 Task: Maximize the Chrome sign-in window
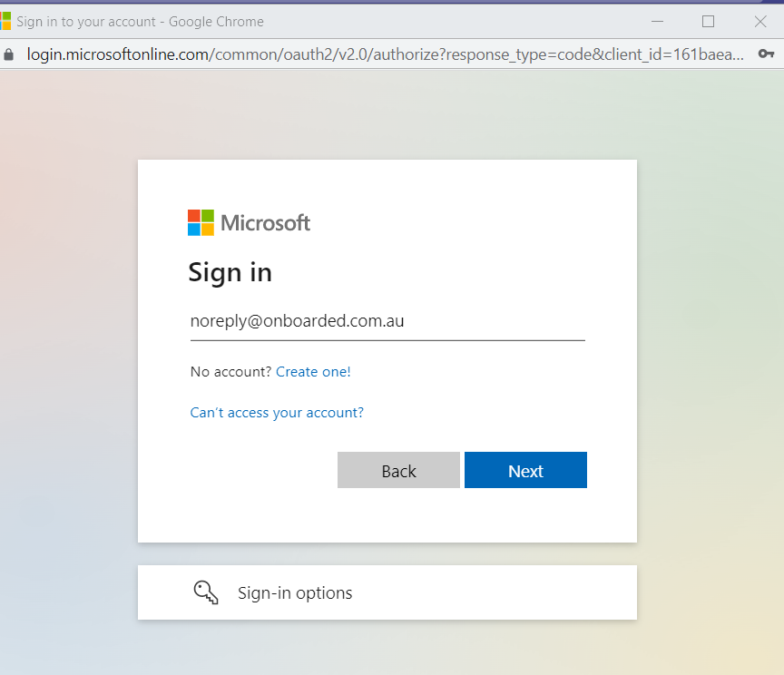[x=708, y=21]
